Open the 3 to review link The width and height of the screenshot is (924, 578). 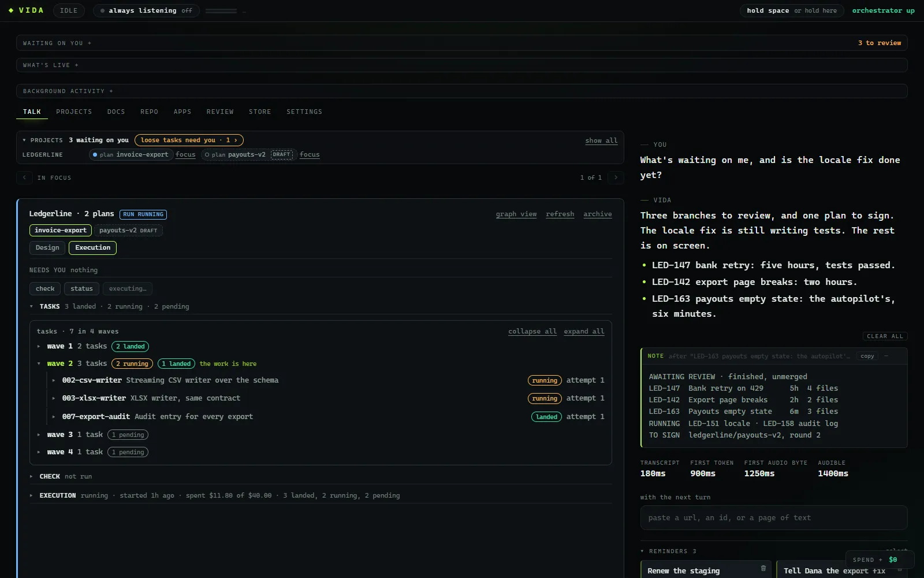879,43
